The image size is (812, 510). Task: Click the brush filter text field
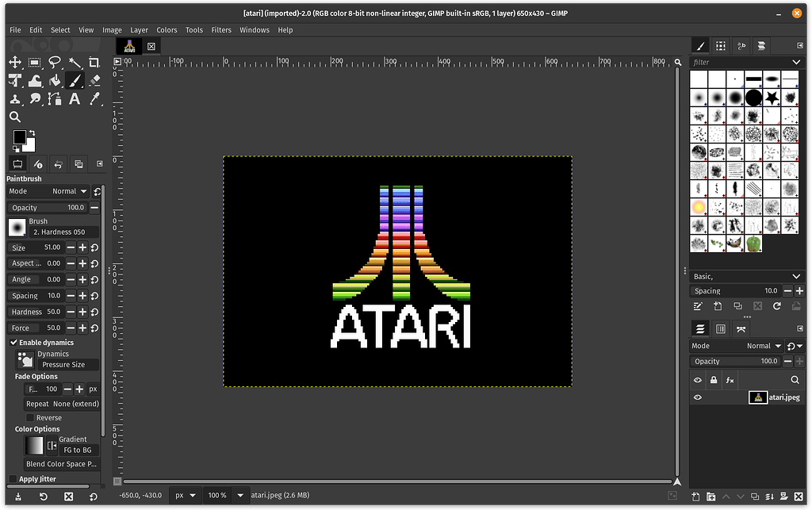(x=739, y=62)
